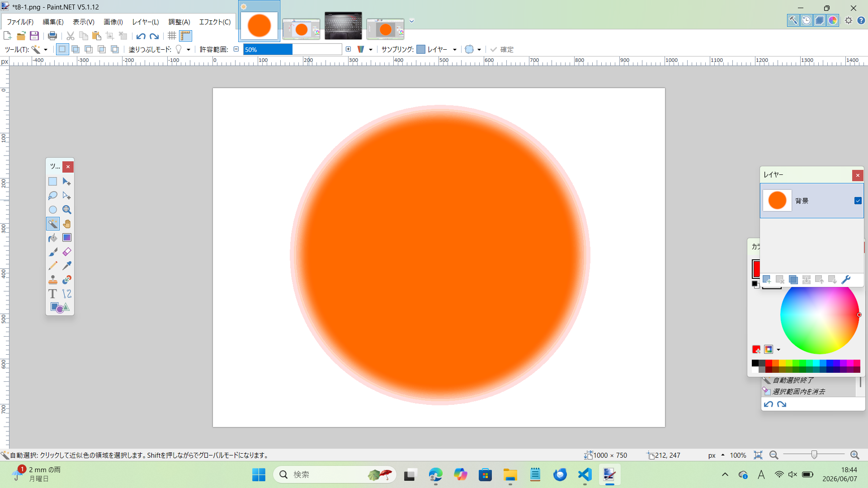Open the ファイル(F) menu

[20, 22]
